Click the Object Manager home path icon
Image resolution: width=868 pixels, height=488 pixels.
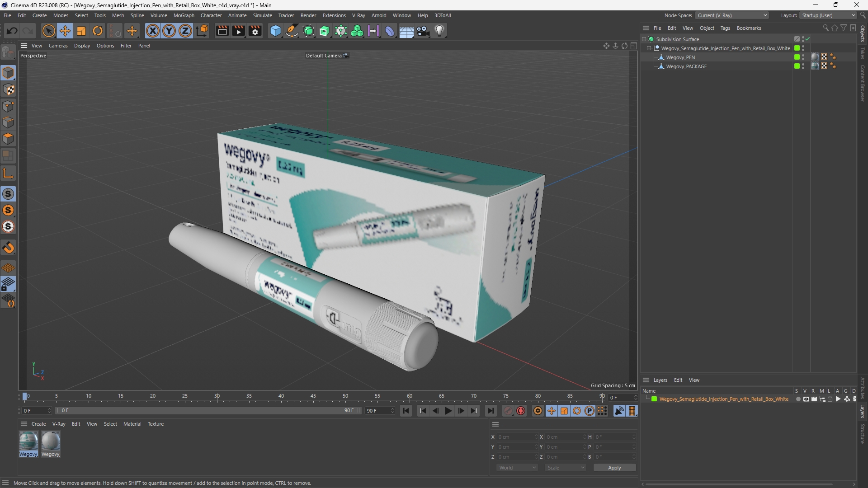coord(835,28)
